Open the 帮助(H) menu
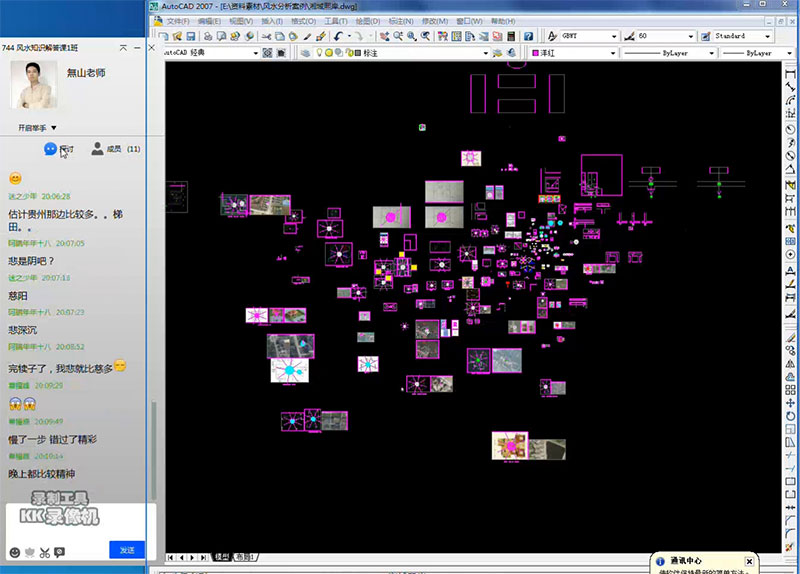 click(503, 21)
